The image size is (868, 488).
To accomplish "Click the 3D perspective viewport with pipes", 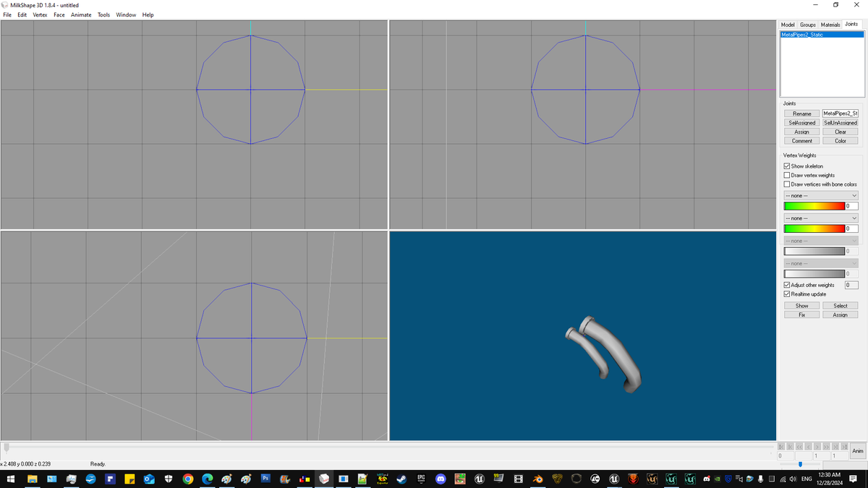I will 582,335.
